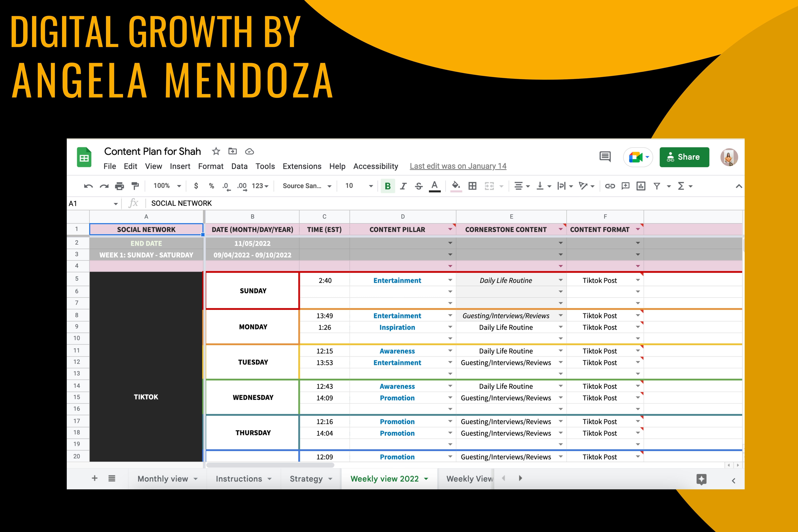
Task: Toggle bold formatting
Action: pyautogui.click(x=388, y=186)
